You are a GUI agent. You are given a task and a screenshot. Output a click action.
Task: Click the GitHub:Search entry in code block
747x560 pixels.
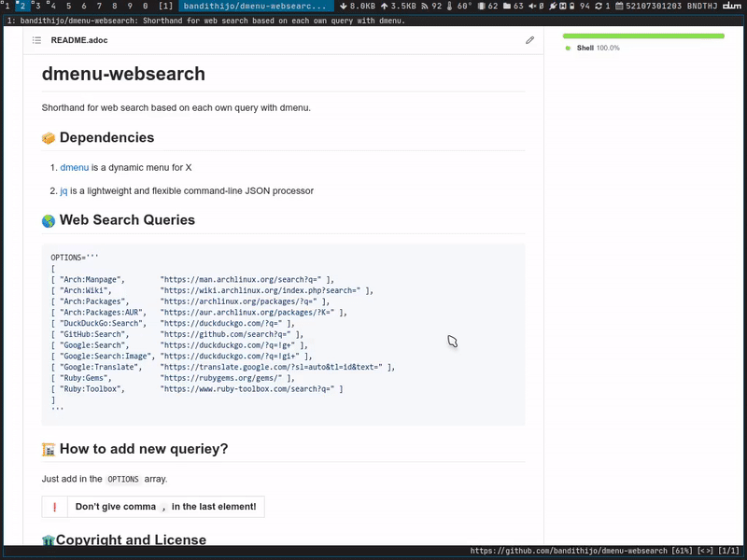pyautogui.click(x=94, y=334)
